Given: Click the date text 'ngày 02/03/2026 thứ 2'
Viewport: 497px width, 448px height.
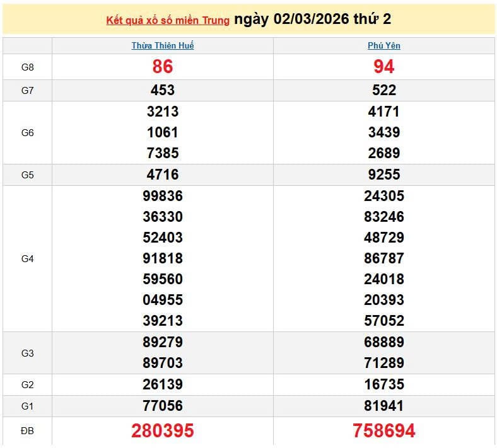Looking at the screenshot, I should [x=312, y=20].
